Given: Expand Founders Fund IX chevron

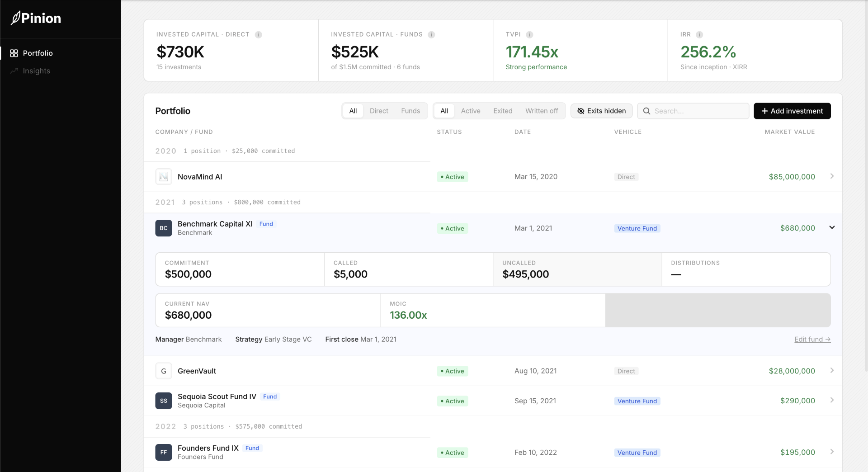Looking at the screenshot, I should 832,452.
